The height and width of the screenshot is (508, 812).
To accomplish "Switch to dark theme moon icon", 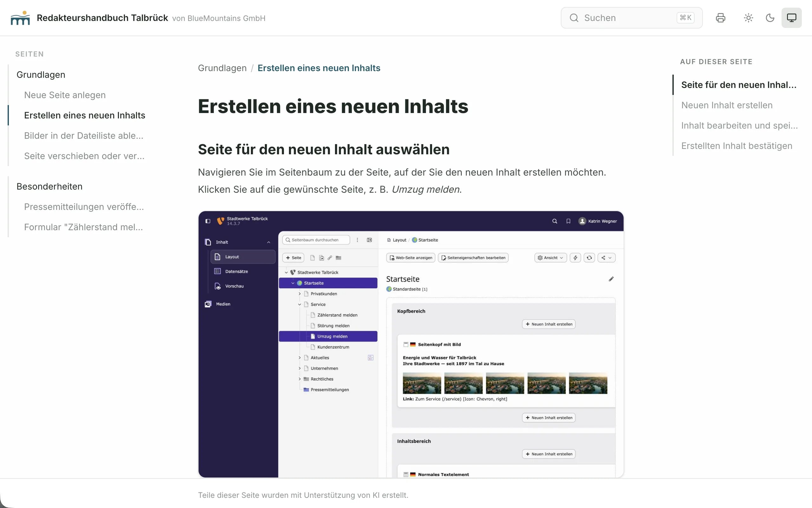I will [770, 18].
